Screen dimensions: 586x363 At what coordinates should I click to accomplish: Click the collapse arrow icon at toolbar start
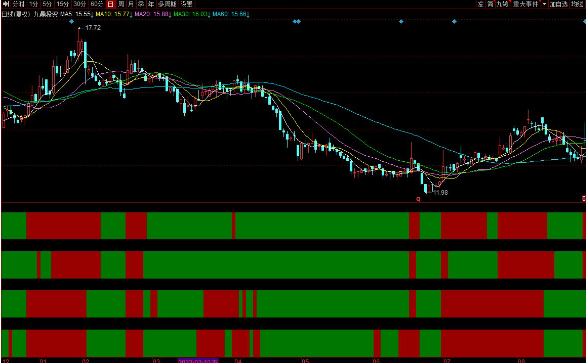pyautogui.click(x=5, y=4)
